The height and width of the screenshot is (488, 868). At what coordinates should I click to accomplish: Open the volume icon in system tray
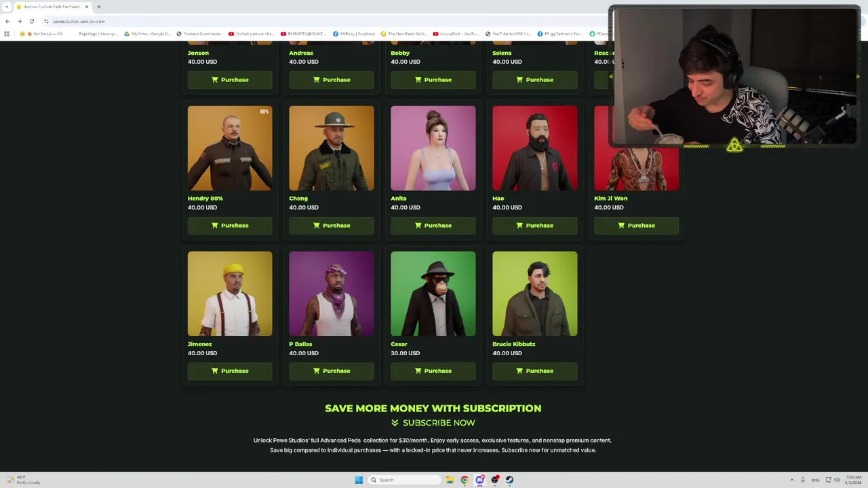pos(837,480)
